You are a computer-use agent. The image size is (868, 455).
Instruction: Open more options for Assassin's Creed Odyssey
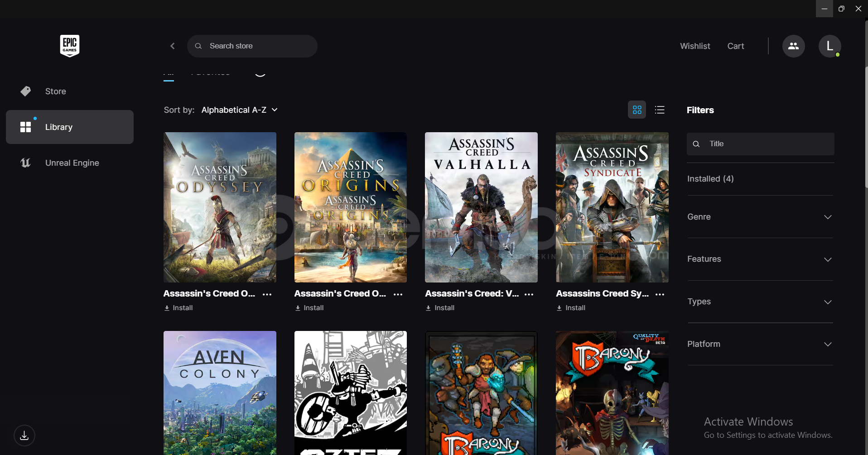(x=267, y=294)
